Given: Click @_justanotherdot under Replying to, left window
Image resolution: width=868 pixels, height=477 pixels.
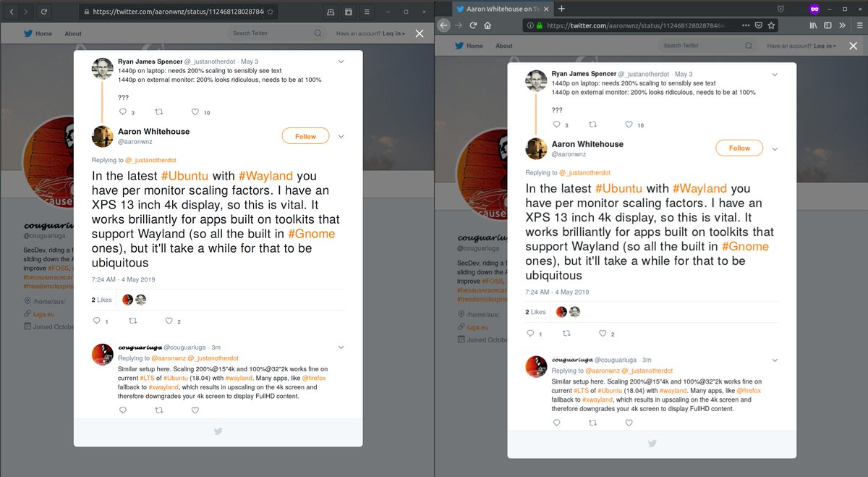Looking at the screenshot, I should 150,160.
